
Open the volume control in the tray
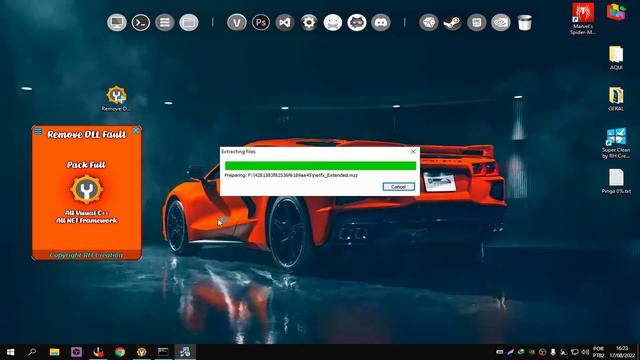585,352
